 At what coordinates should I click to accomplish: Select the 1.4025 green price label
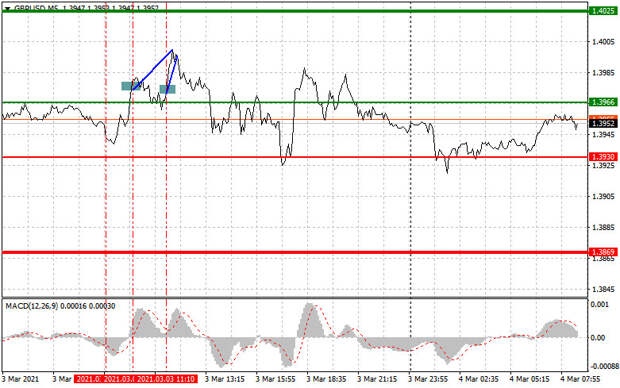(603, 11)
